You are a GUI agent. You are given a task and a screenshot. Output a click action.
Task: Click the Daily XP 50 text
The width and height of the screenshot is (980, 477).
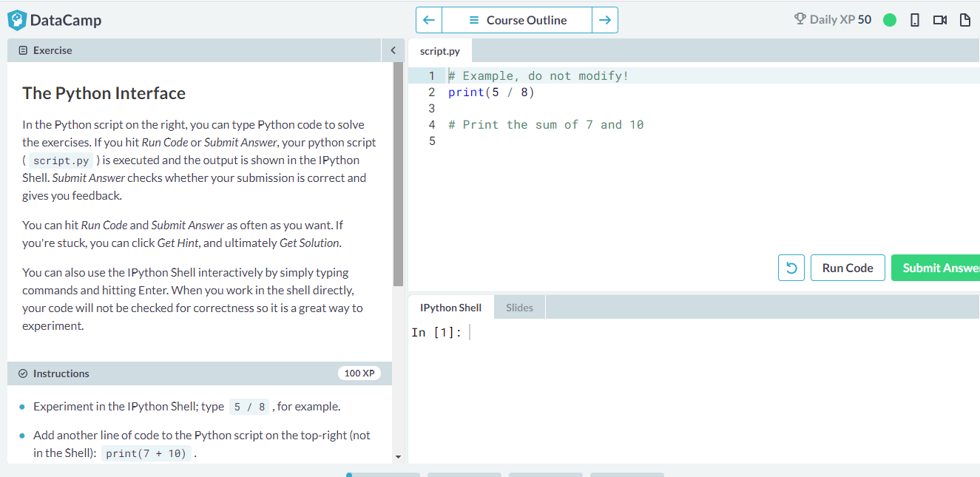[840, 19]
